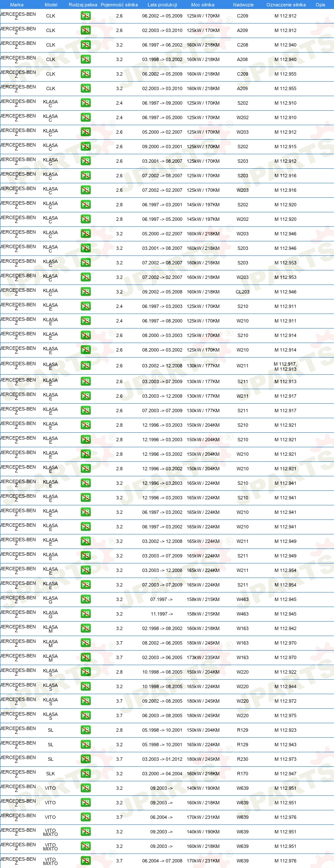Select production year 11.1997 -> cell
The image size is (334, 868).
161,614
